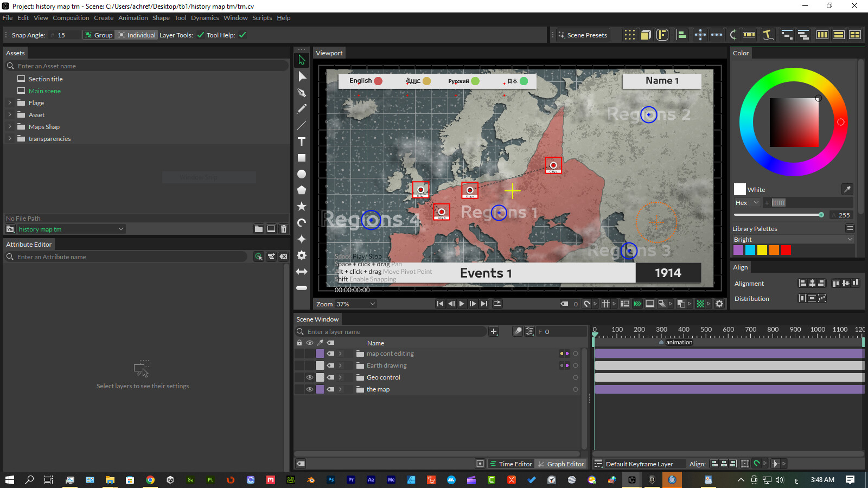Open the Scene Presets panel

(x=582, y=35)
